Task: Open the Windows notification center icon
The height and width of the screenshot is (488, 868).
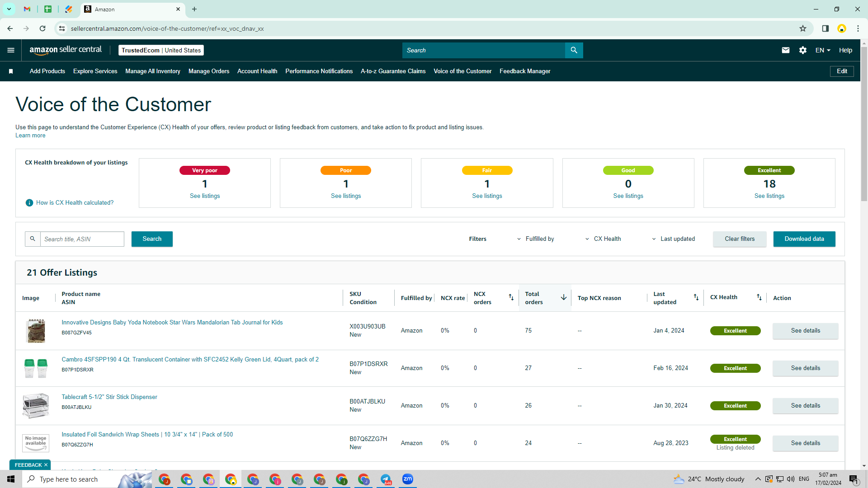Action: click(x=854, y=479)
